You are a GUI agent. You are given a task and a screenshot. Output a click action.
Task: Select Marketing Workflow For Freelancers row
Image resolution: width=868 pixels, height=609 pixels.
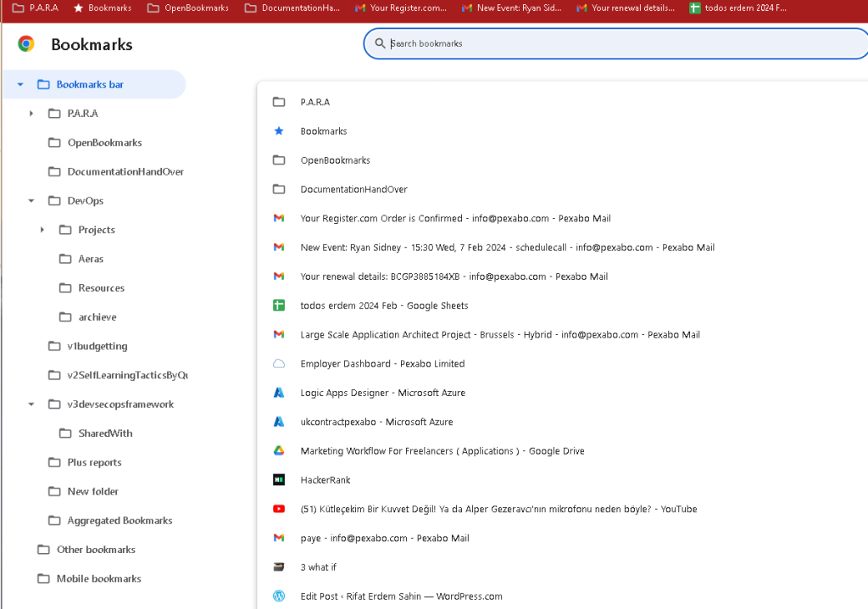pos(442,451)
